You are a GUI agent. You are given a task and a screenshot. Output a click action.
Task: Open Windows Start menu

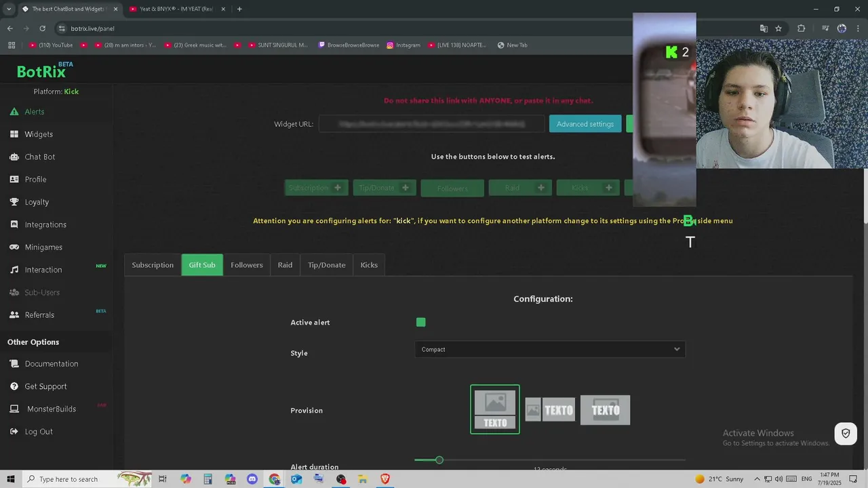tap(11, 479)
